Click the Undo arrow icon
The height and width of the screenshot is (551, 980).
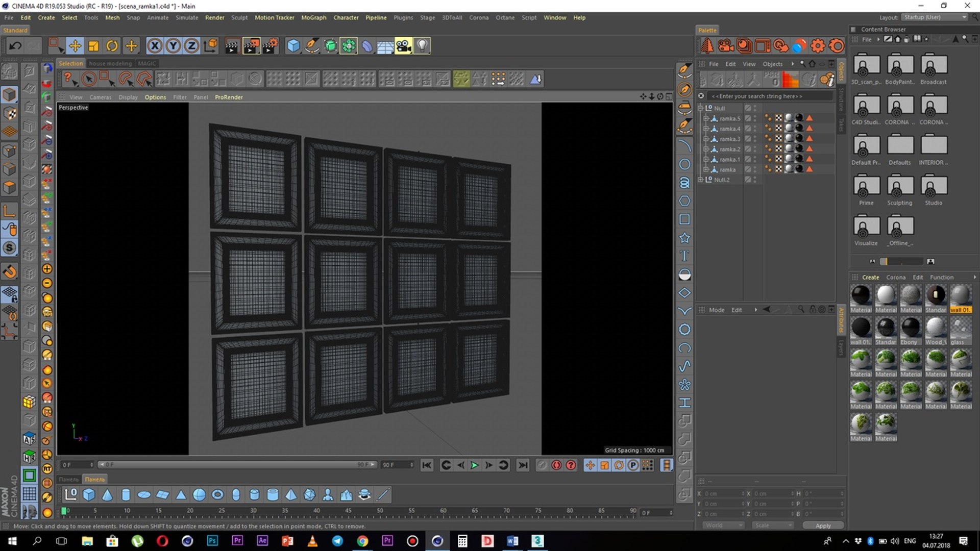[15, 46]
